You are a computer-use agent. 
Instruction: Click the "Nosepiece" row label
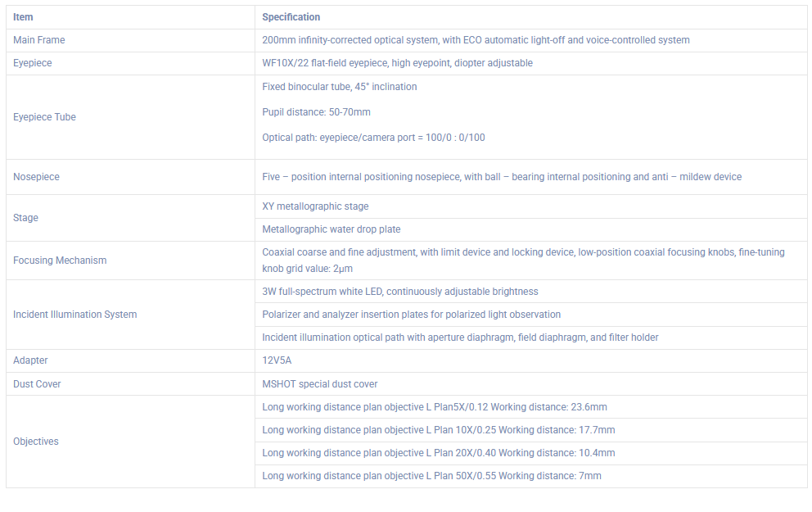[36, 177]
